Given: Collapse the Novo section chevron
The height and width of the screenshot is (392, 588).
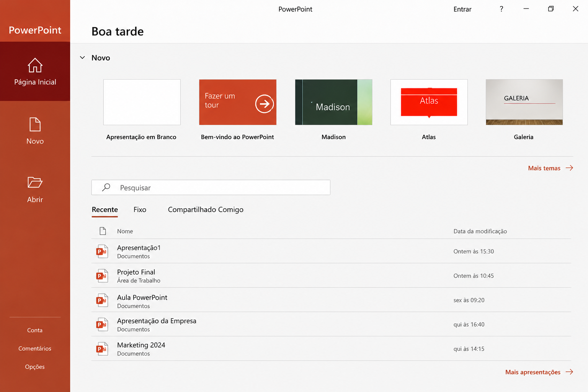Looking at the screenshot, I should [82, 57].
